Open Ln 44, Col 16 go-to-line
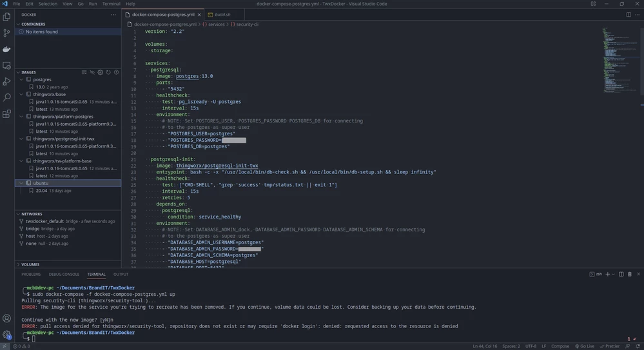644x350 pixels. click(485, 346)
